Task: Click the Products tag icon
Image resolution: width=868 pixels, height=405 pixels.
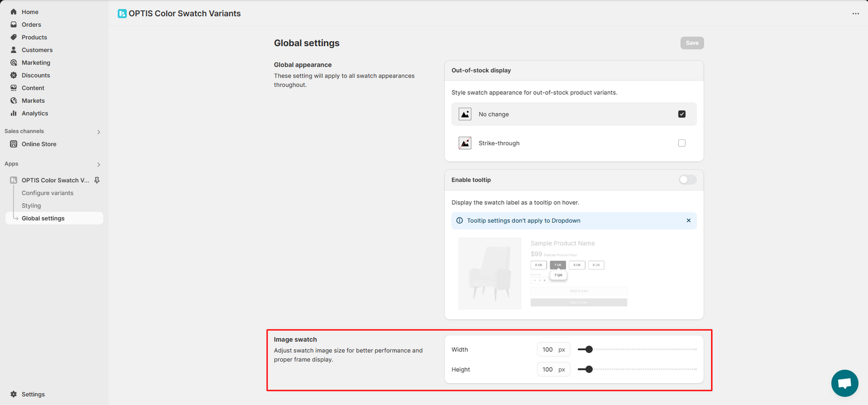Action: pyautogui.click(x=14, y=37)
